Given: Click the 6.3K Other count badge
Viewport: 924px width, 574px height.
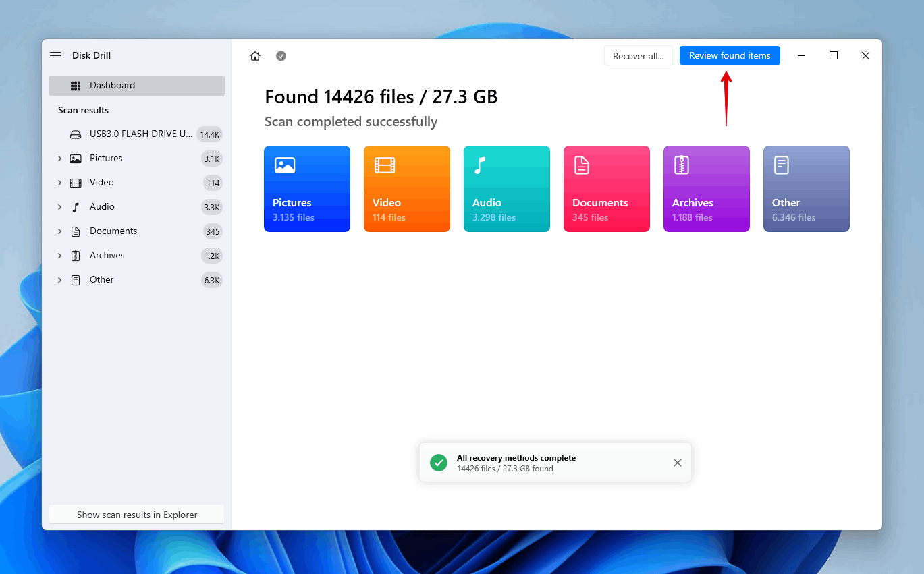Looking at the screenshot, I should [212, 280].
